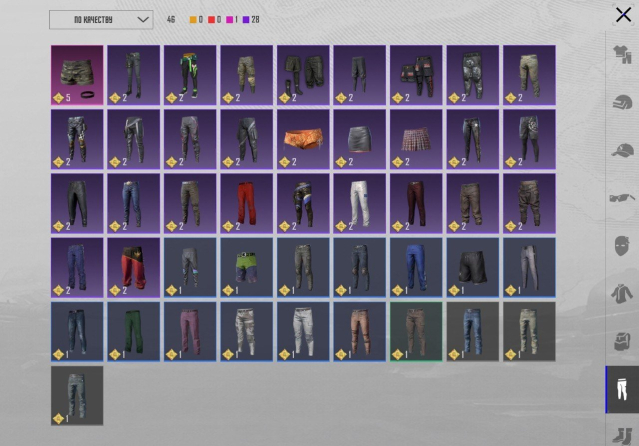Viewport: 639px width, 446px height.
Task: Select the gray-tile blue jeans
Action: click(x=473, y=331)
